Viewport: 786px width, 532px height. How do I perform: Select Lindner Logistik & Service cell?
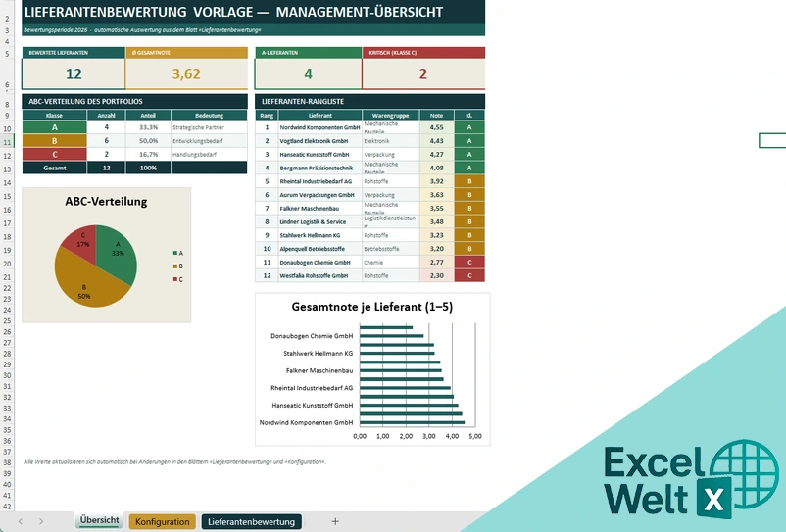click(x=319, y=222)
